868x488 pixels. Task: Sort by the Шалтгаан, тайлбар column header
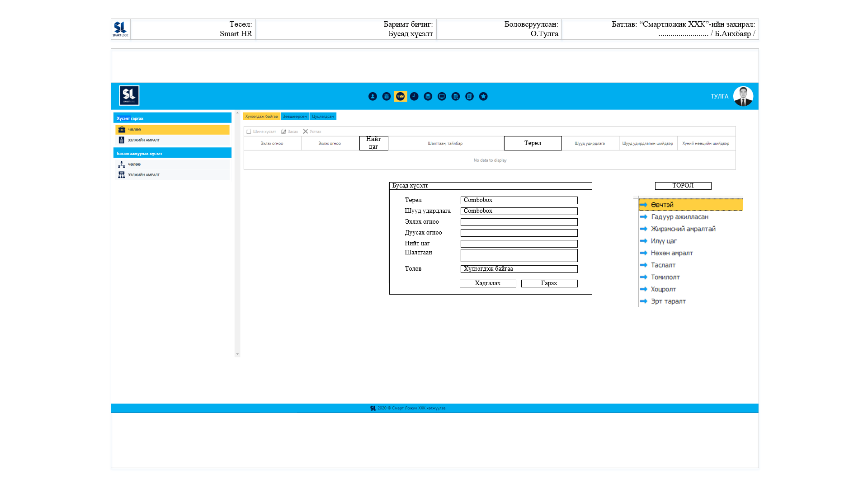(x=445, y=143)
